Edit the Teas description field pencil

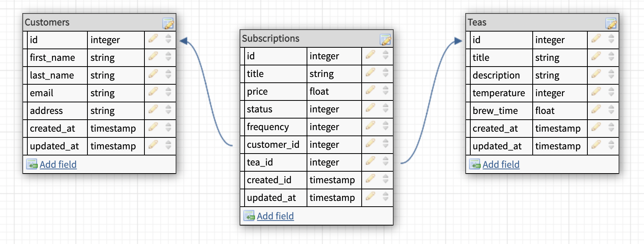point(596,74)
